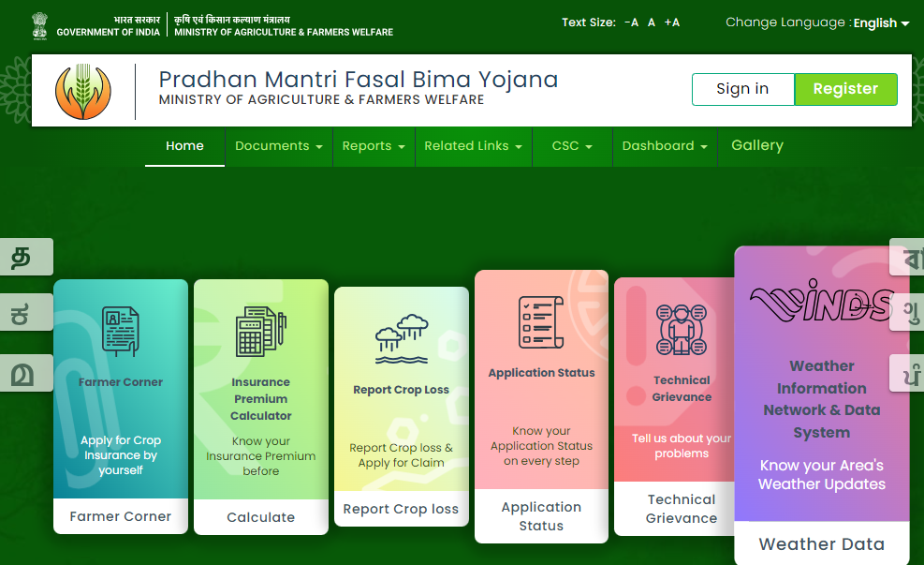Click 'Weather Information Network & Data System' heading

pos(821,398)
